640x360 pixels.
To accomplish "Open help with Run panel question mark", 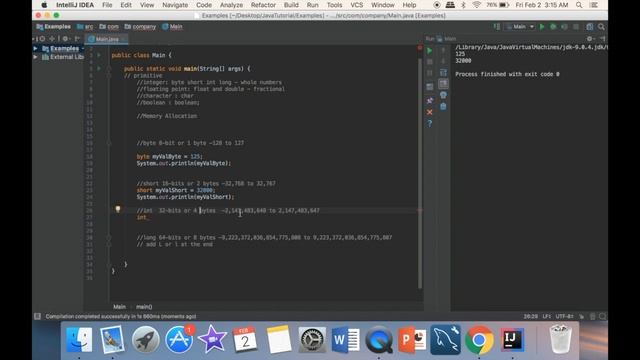I will [429, 123].
